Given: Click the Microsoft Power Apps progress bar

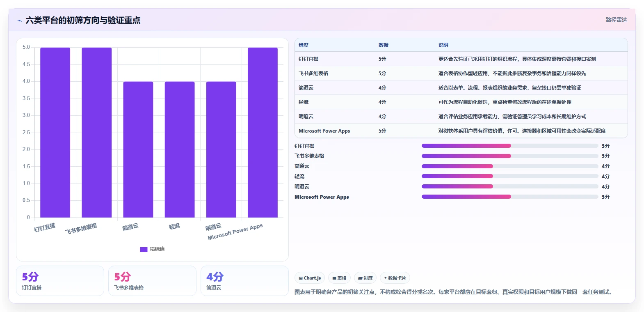Looking at the screenshot, I should [x=510, y=197].
